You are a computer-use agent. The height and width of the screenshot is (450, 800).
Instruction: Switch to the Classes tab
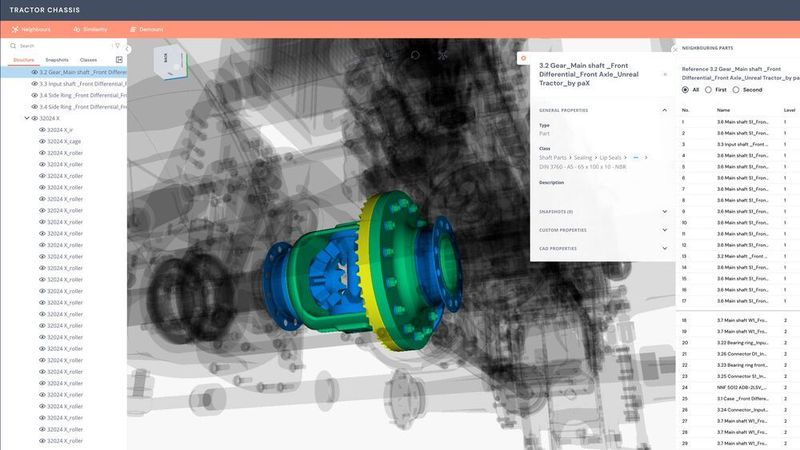pos(88,60)
